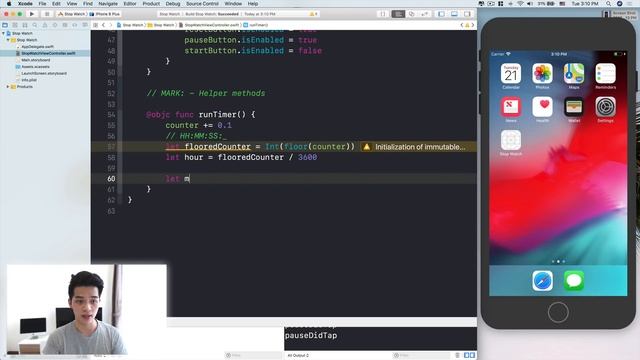Open the Test navigator icon
640x360 pixels.
(x=55, y=25)
